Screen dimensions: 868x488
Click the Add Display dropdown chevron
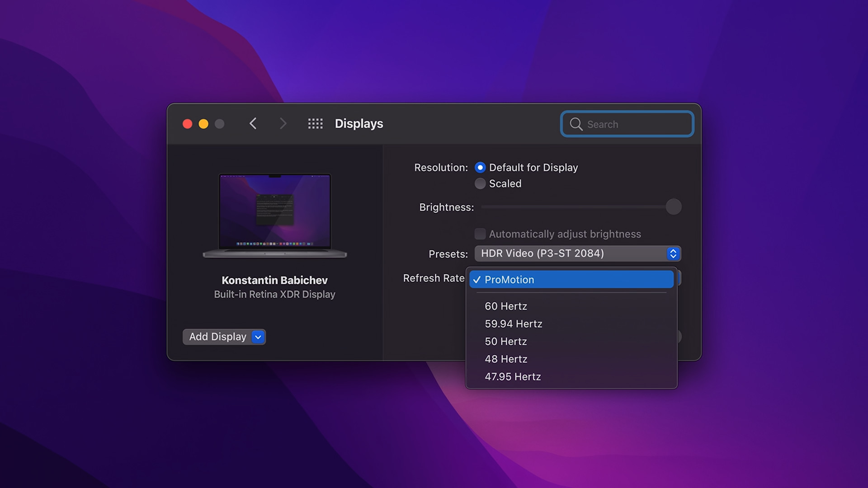(x=258, y=337)
